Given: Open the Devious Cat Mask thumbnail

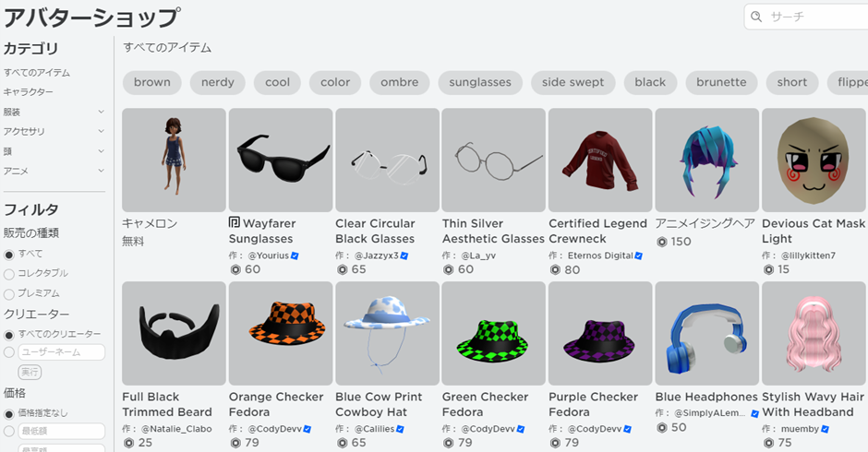Looking at the screenshot, I should click(814, 160).
